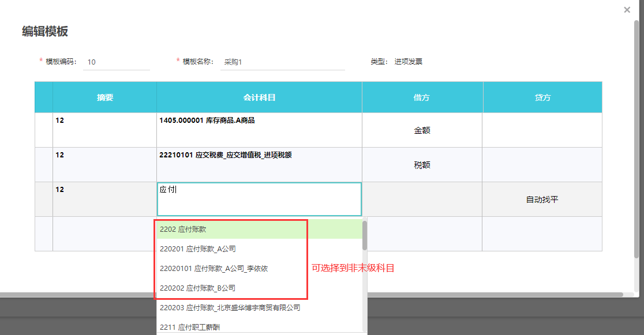This screenshot has width=644, height=335.
Task: Click the 会计科目 input containing 应付
Action: pyautogui.click(x=259, y=199)
